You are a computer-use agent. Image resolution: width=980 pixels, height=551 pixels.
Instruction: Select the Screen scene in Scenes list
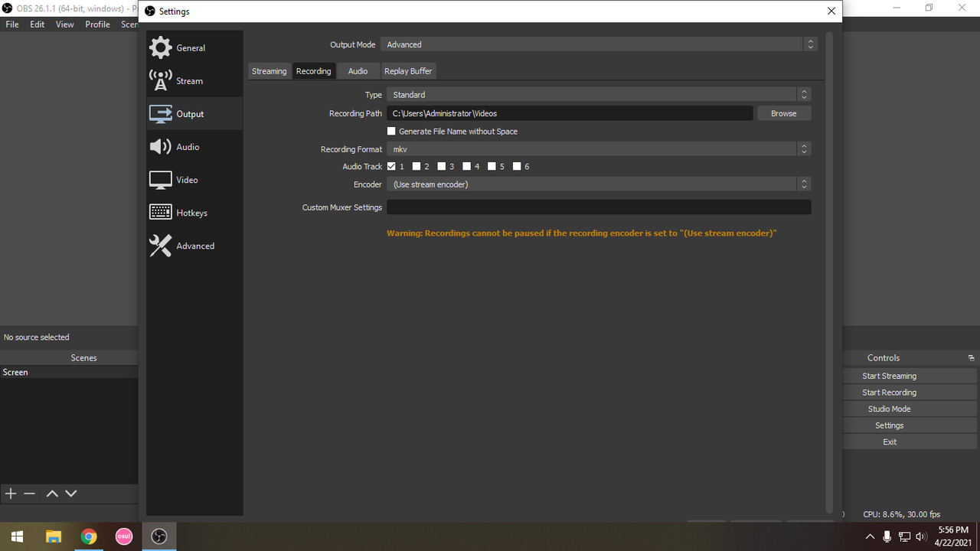[x=69, y=372]
